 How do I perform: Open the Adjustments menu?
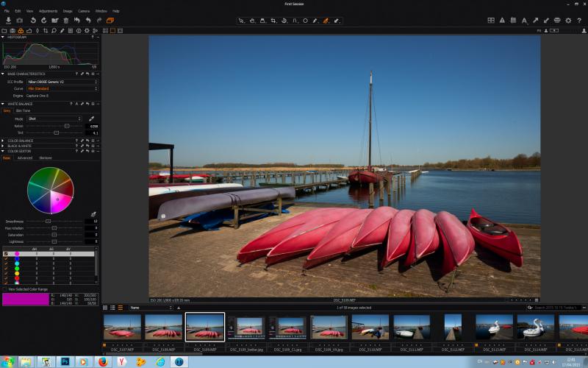coord(48,11)
